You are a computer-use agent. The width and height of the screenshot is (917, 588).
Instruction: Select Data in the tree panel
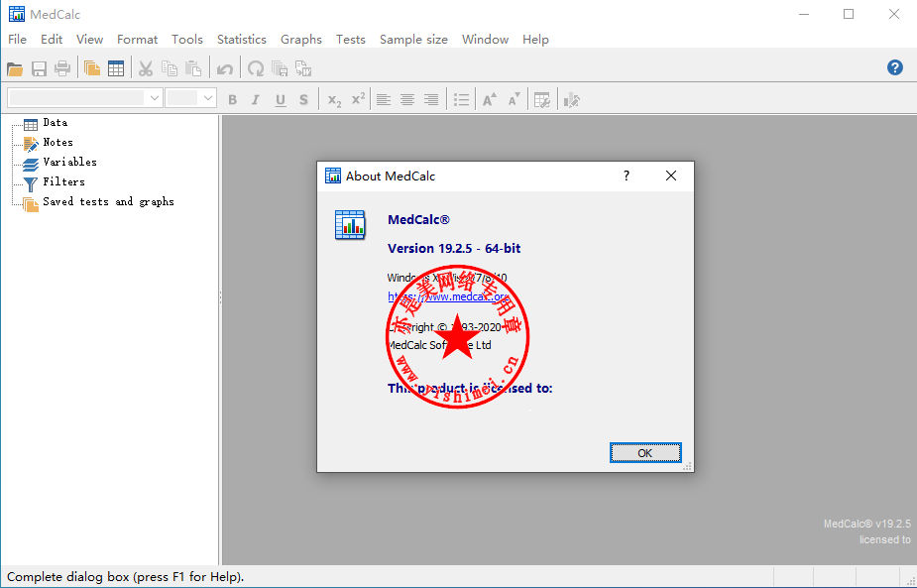pyautogui.click(x=55, y=123)
